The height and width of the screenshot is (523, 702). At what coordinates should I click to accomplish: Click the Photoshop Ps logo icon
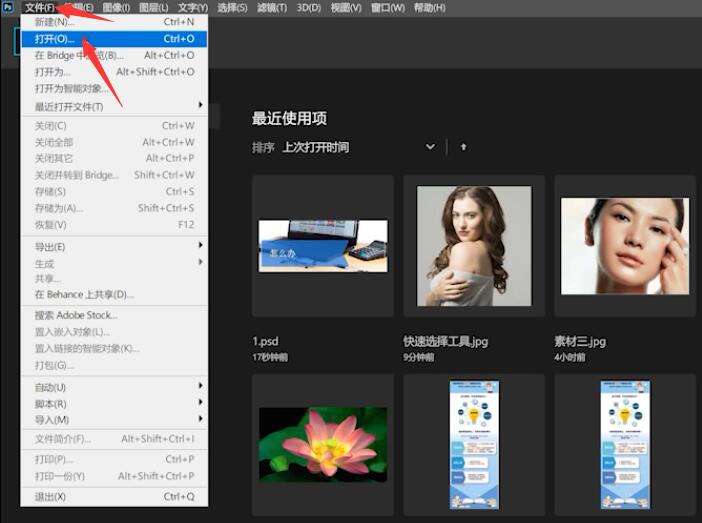[9, 8]
